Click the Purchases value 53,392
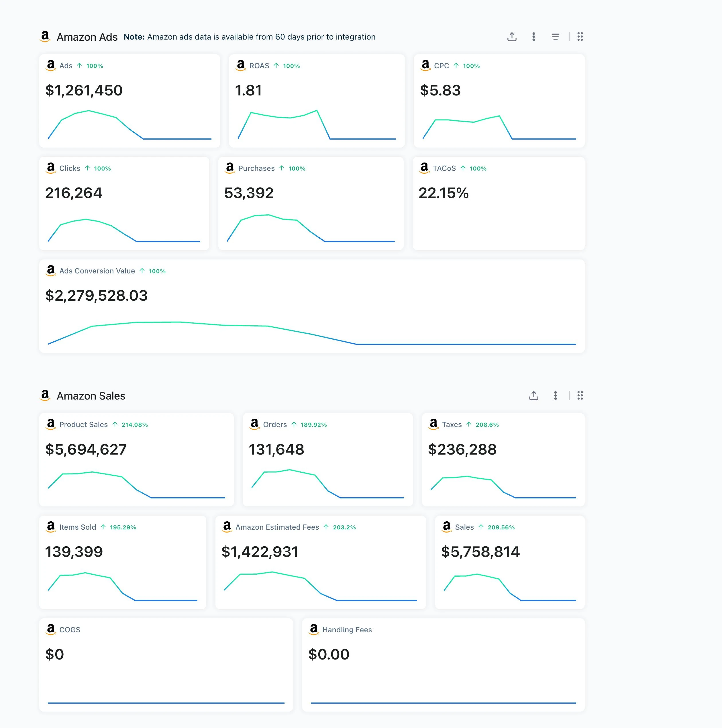This screenshot has width=722, height=728. point(249,193)
